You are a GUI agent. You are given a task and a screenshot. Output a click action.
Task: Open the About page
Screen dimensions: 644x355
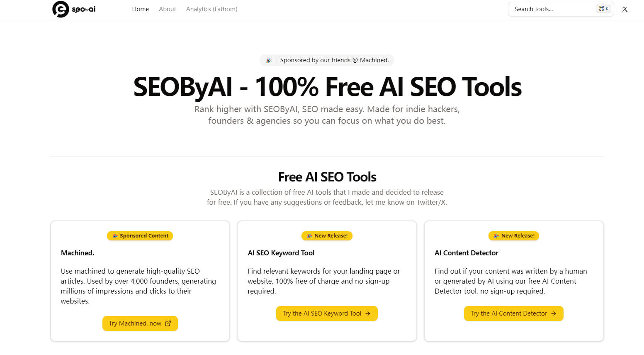(168, 9)
